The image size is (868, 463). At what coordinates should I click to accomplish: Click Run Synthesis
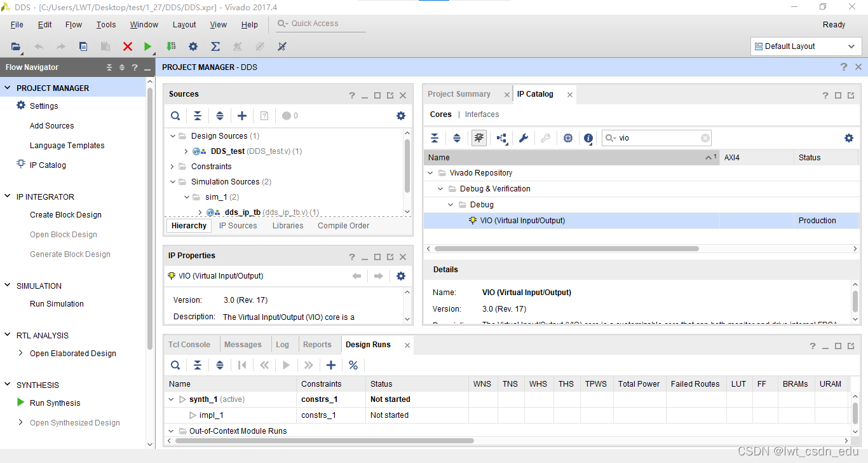(55, 403)
